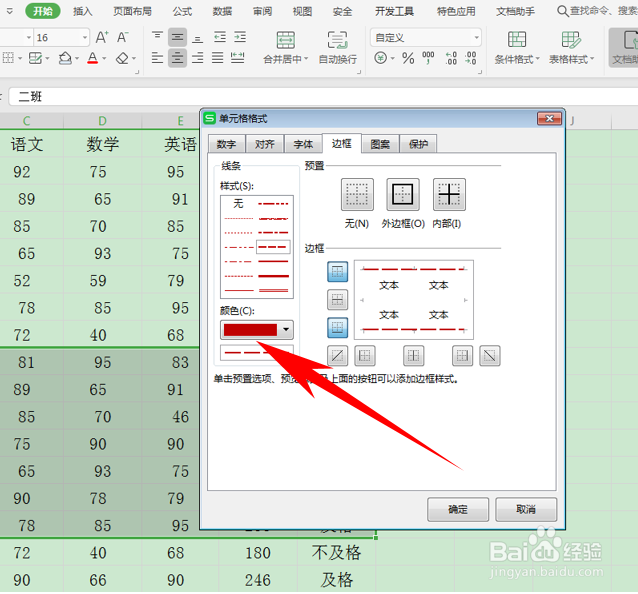The width and height of the screenshot is (638, 594).
Task: Click the cell borders icon in ribbon
Action: 8,58
